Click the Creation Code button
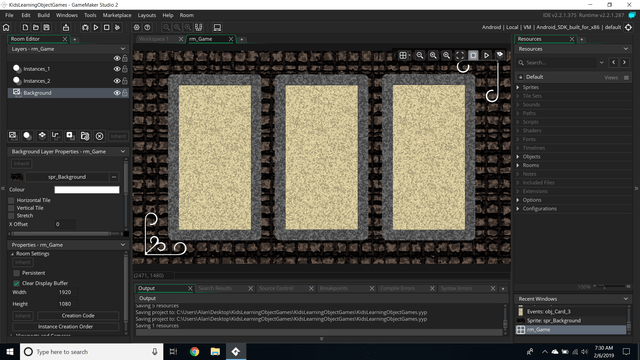The width and height of the screenshot is (640, 360). [78, 316]
